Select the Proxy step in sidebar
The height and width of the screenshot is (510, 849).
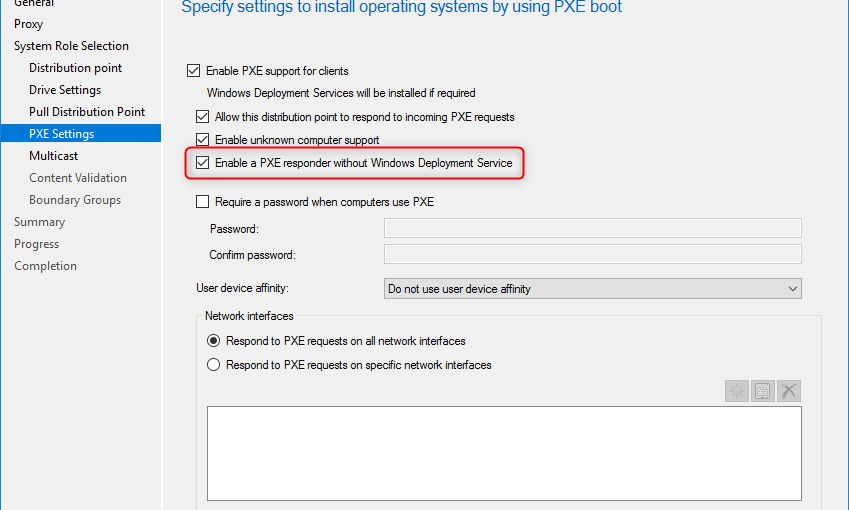tap(28, 24)
